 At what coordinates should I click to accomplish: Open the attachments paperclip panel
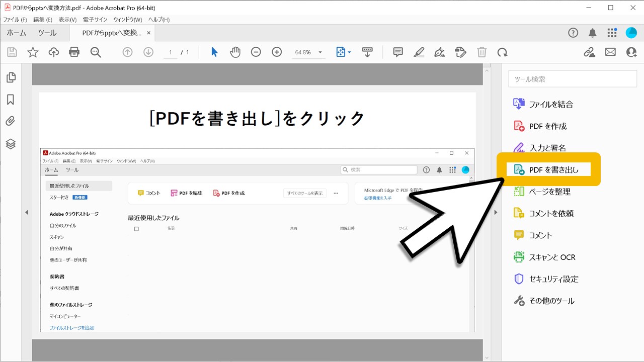point(11,121)
